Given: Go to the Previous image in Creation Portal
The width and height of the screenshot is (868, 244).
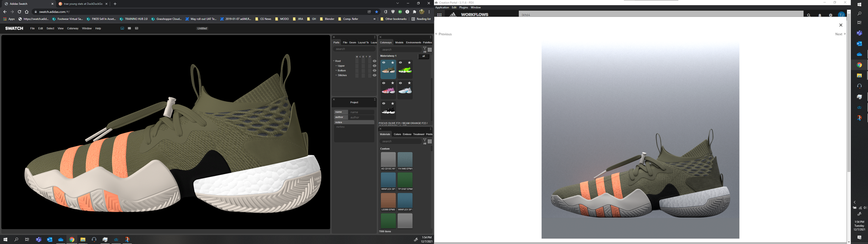Looking at the screenshot, I should (444, 34).
